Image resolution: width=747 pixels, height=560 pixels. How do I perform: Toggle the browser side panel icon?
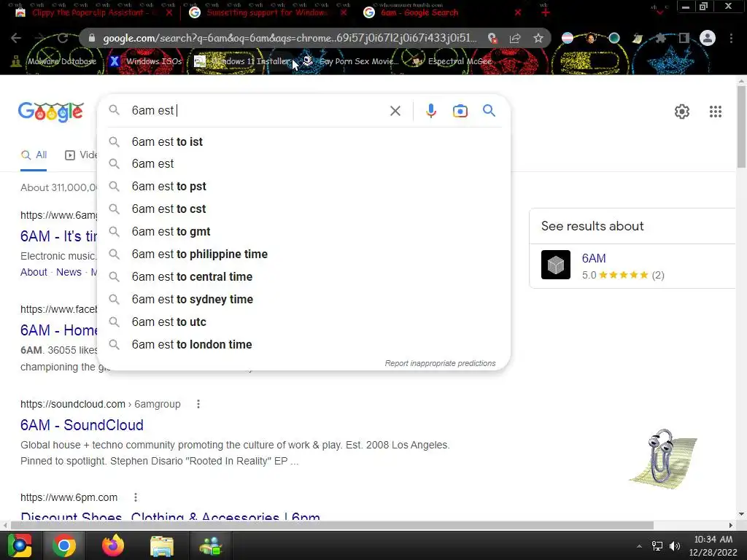tap(684, 38)
